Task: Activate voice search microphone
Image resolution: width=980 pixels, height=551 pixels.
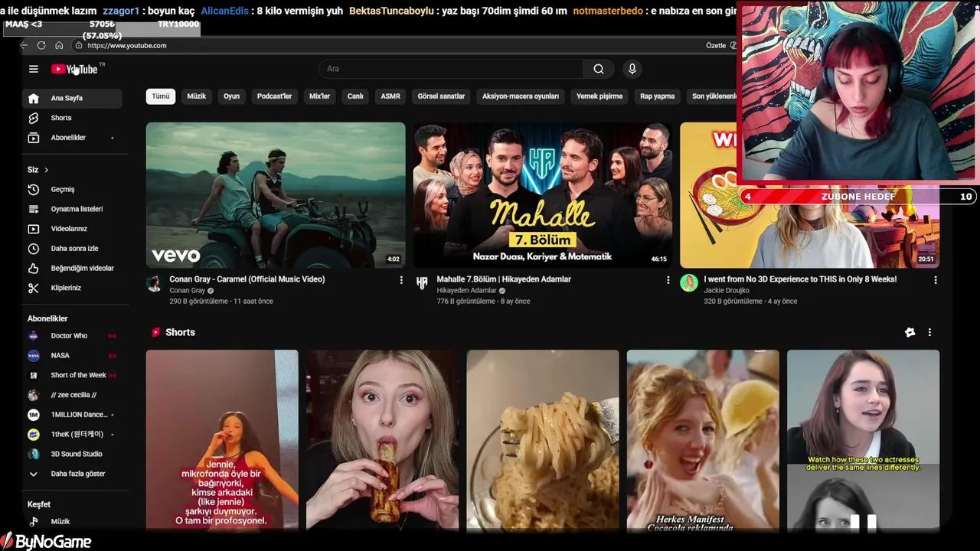Action: pos(632,69)
